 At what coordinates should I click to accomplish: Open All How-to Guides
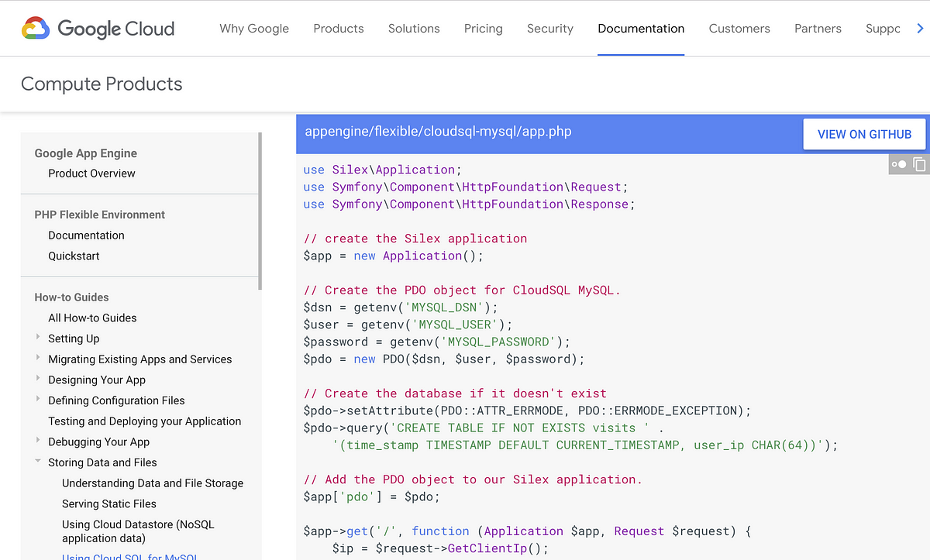pyautogui.click(x=92, y=318)
